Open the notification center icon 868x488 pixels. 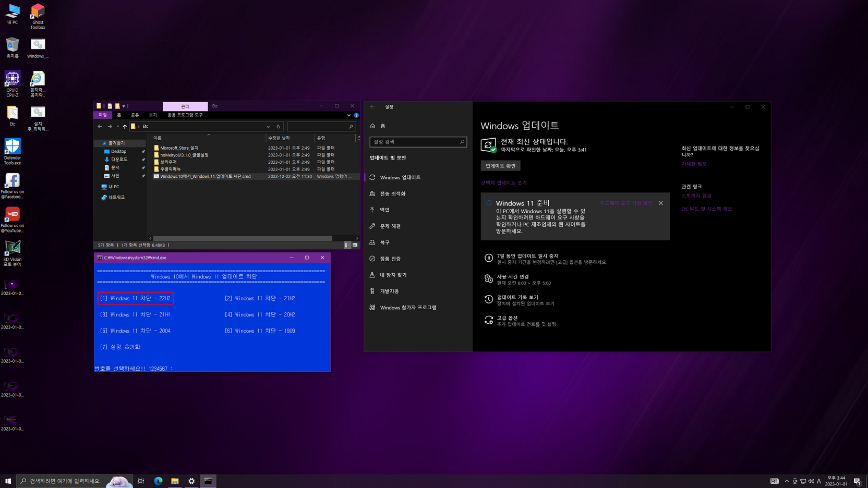(x=857, y=481)
